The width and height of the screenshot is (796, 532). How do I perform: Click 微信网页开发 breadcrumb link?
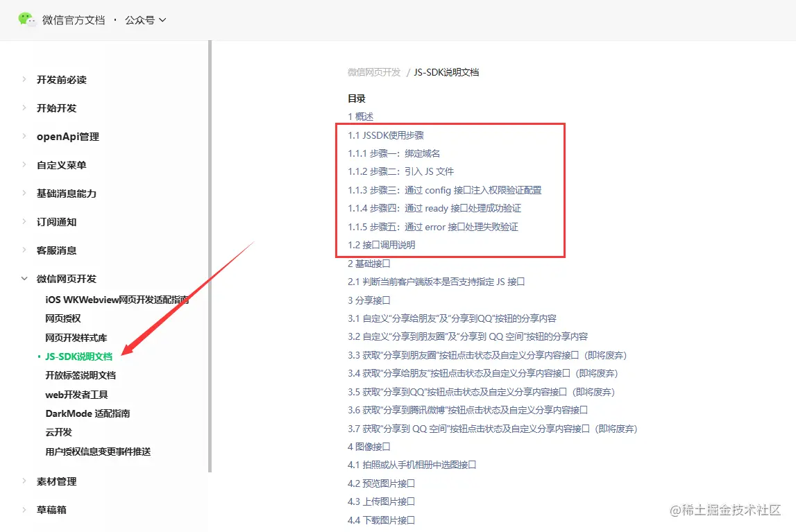click(x=374, y=72)
